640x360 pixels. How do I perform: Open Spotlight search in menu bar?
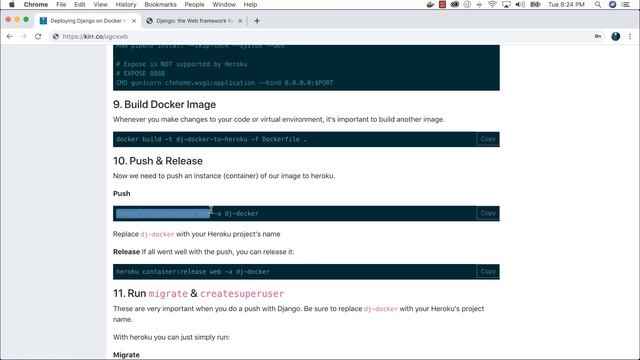(x=598, y=4)
